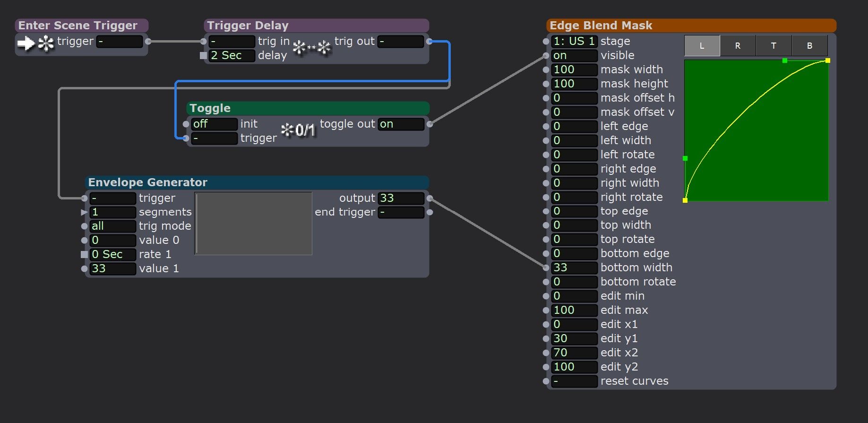Open the trig mode field set to all
The width and height of the screenshot is (868, 423).
pos(112,226)
